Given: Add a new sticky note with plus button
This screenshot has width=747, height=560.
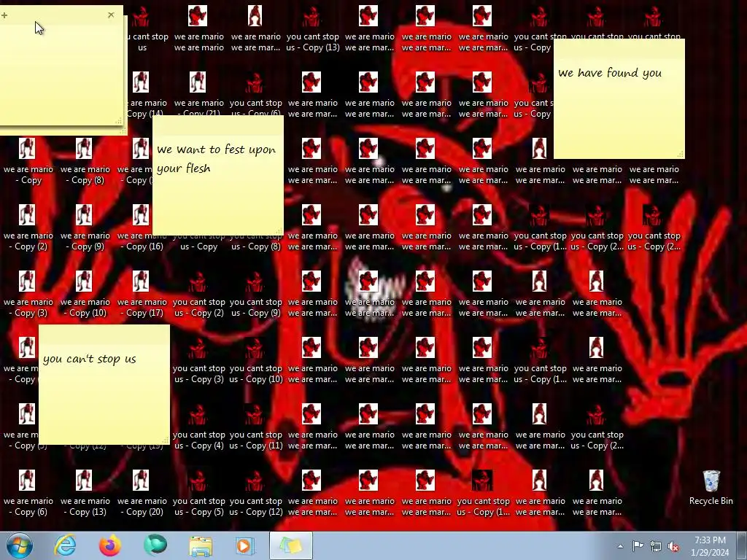Looking at the screenshot, I should click(4, 15).
